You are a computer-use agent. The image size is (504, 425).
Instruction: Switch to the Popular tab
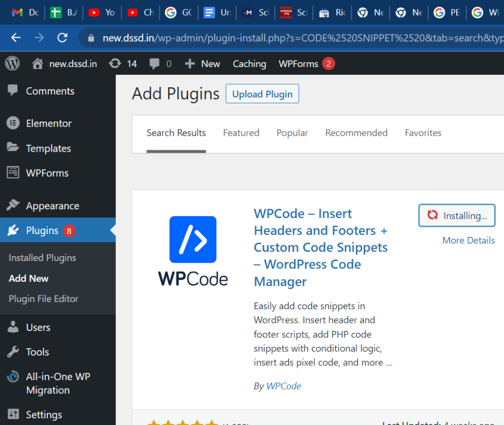(292, 133)
